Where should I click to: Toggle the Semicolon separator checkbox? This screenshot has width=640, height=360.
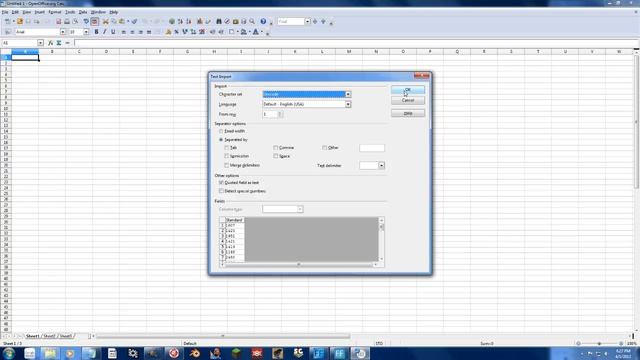click(x=227, y=156)
